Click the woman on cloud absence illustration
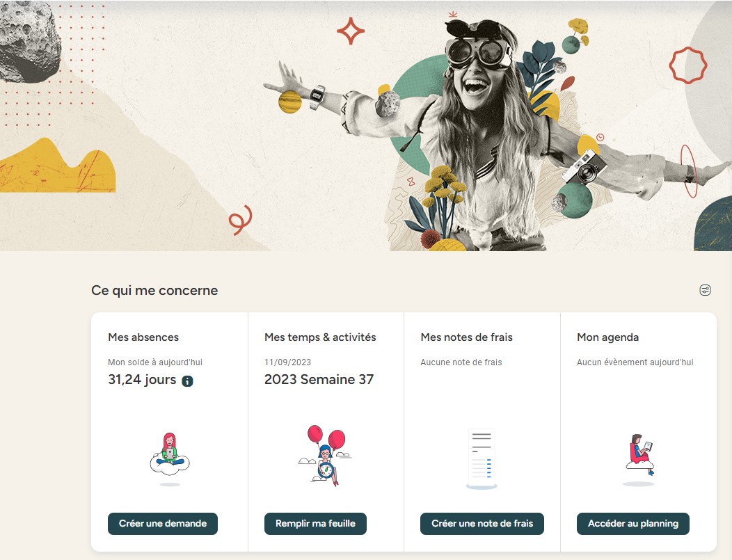 pyautogui.click(x=170, y=459)
